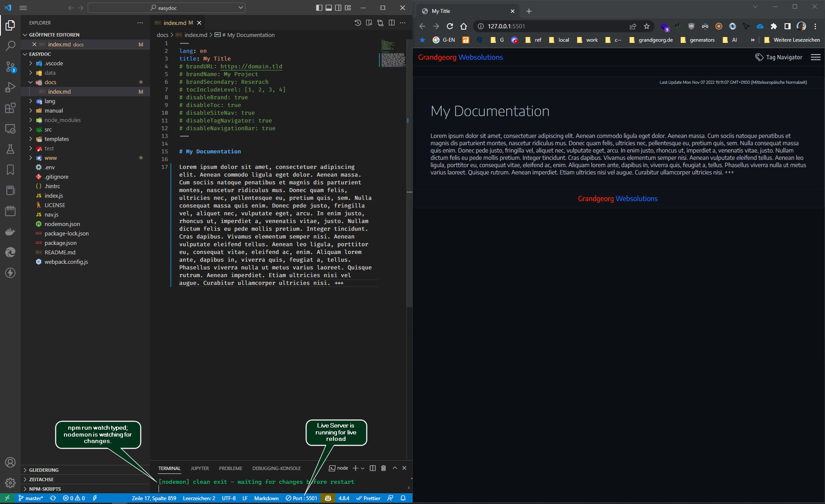Add a new terminal with plus icon
The height and width of the screenshot is (504, 825).
[x=355, y=468]
